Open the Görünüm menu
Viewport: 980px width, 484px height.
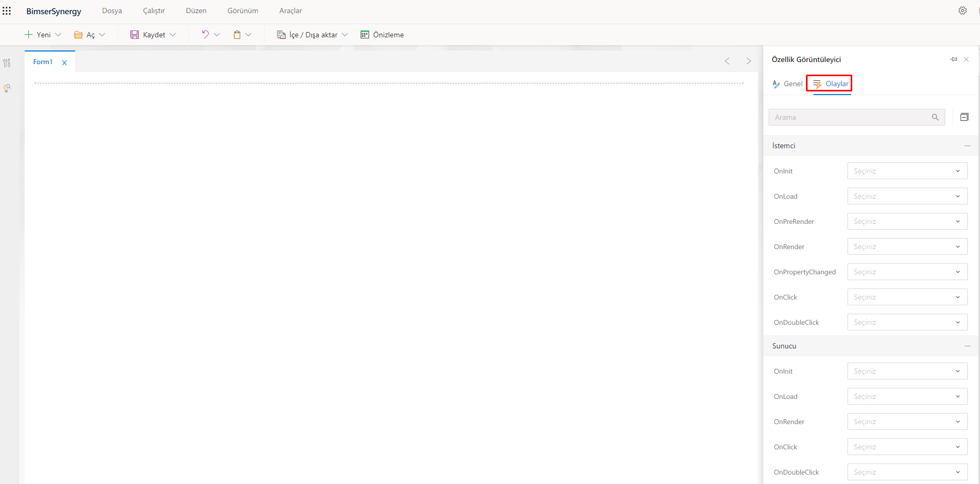click(243, 11)
